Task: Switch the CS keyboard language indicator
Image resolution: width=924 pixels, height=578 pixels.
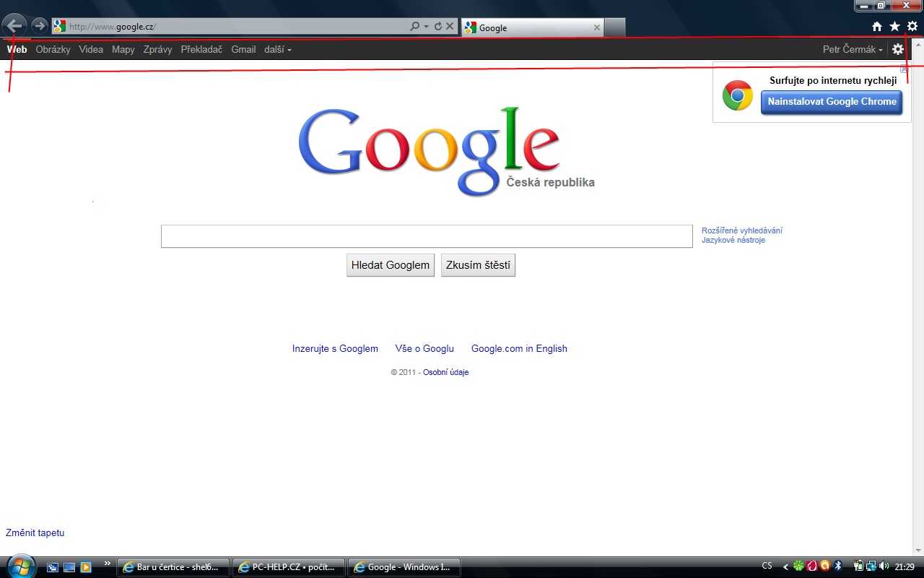Action: pyautogui.click(x=767, y=566)
